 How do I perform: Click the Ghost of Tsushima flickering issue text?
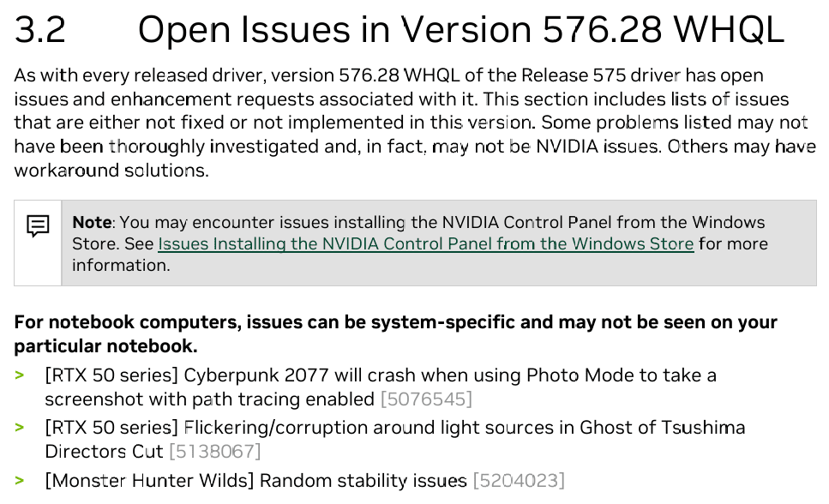click(x=395, y=440)
